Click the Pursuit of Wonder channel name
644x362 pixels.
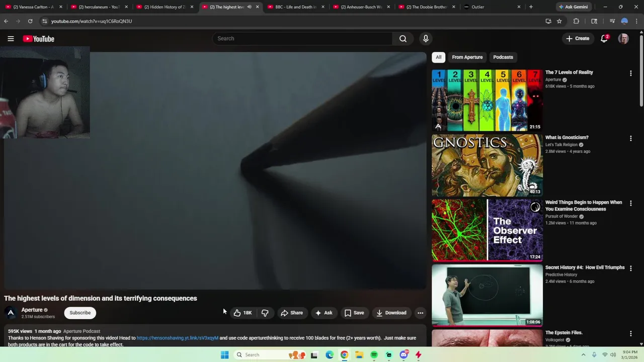click(x=561, y=216)
